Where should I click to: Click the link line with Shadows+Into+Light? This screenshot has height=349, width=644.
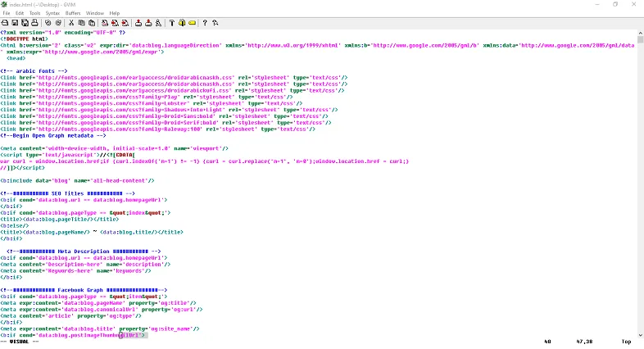point(169,110)
